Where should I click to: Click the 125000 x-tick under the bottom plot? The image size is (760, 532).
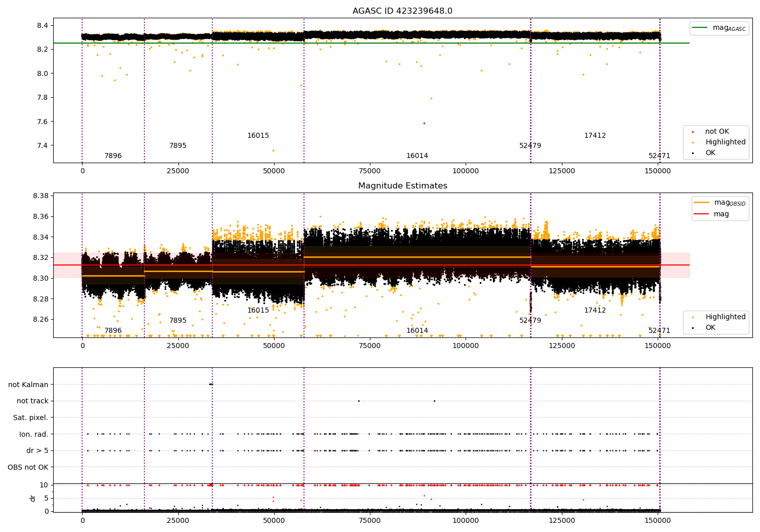point(562,521)
